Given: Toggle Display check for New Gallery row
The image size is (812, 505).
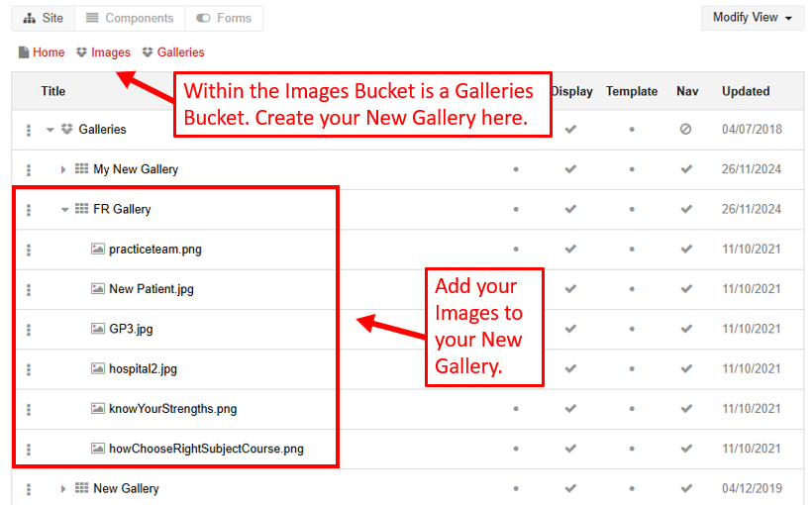Looking at the screenshot, I should point(570,488).
